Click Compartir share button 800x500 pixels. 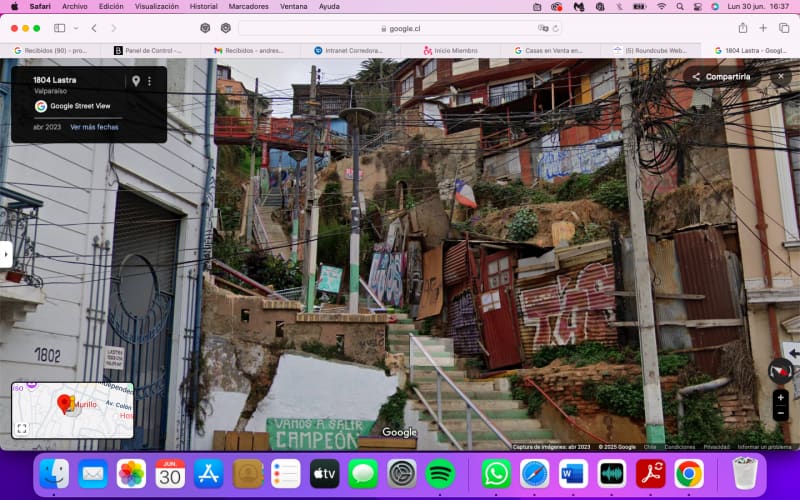point(721,77)
